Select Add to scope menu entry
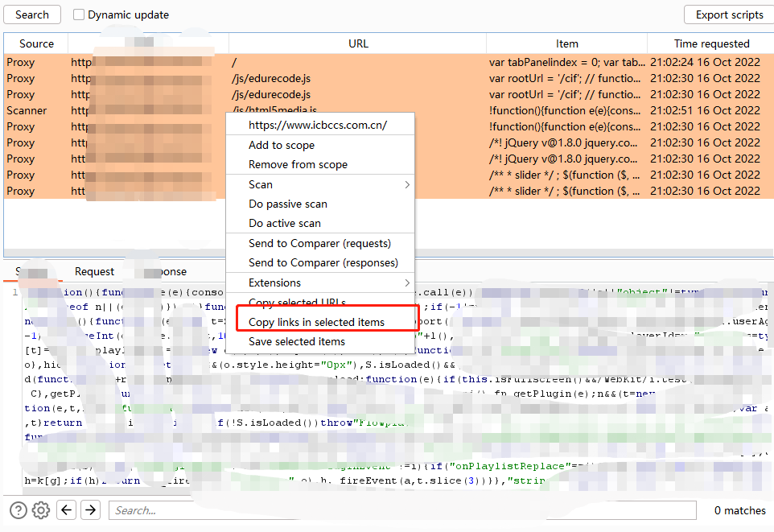The image size is (774, 532). [x=282, y=145]
